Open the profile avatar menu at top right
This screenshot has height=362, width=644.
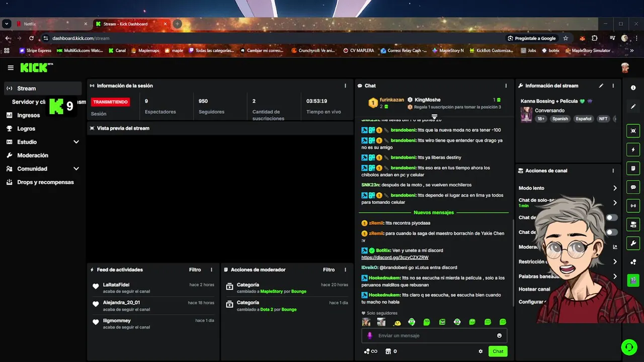click(625, 68)
